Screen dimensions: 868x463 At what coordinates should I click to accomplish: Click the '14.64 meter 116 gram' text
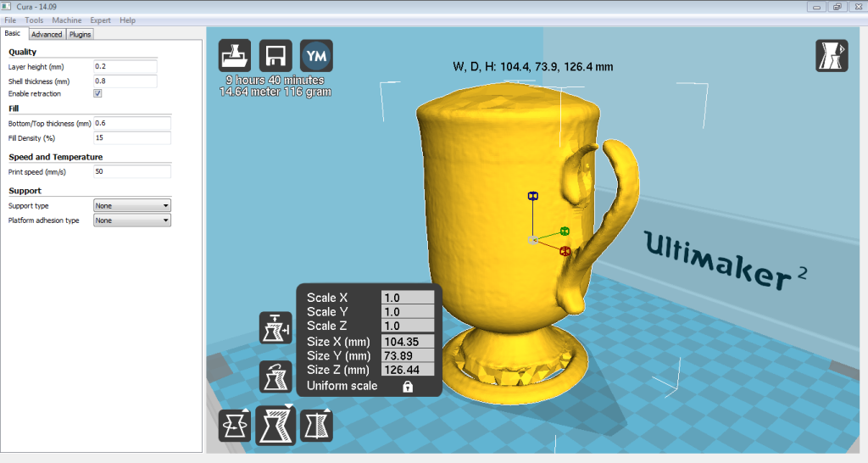275,92
